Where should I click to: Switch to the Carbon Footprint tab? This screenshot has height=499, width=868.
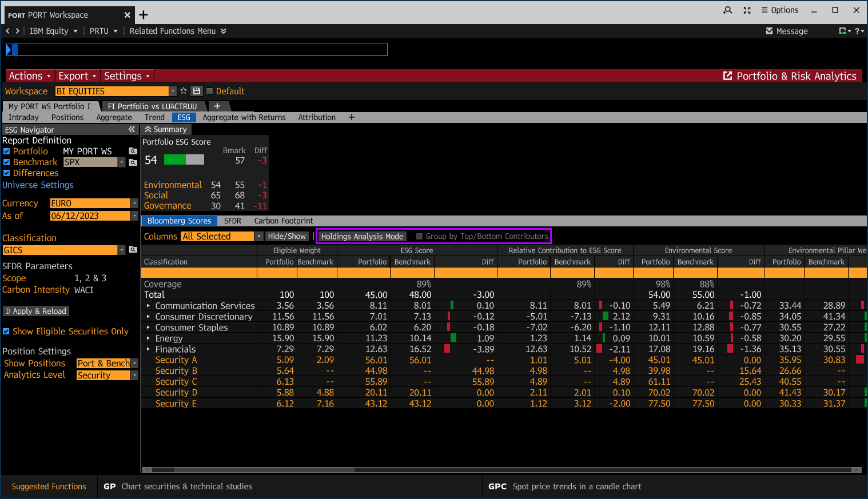click(x=284, y=221)
